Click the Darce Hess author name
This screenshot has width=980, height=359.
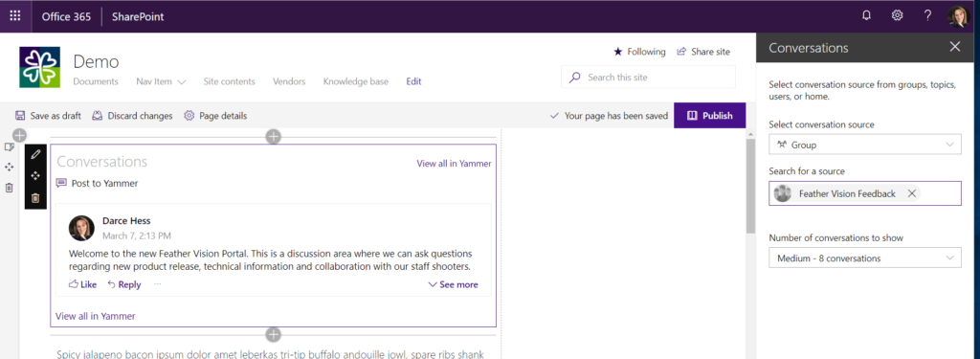point(126,221)
